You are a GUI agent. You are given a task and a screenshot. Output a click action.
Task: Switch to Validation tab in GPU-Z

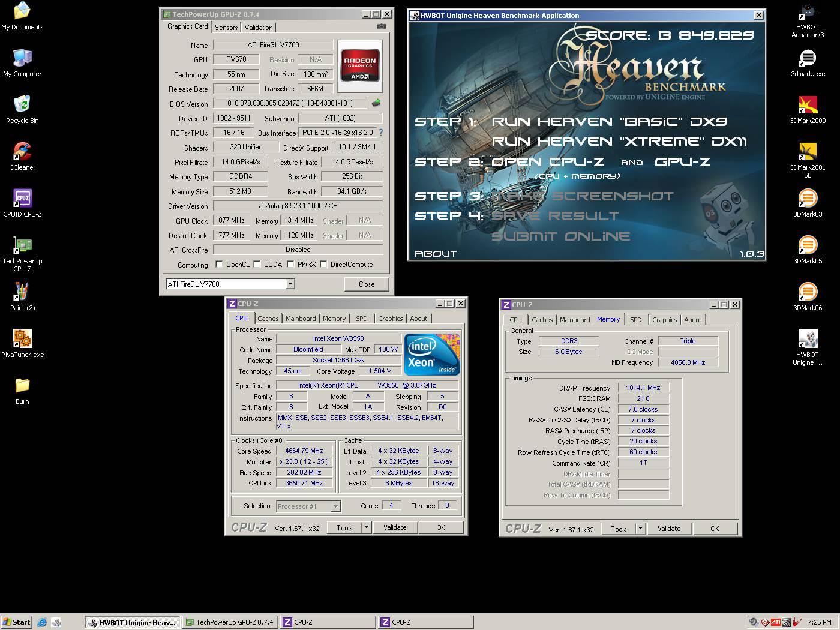(259, 28)
